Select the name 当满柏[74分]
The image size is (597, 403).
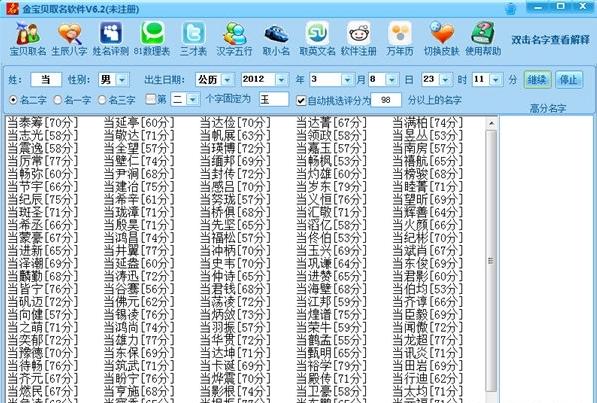point(428,123)
